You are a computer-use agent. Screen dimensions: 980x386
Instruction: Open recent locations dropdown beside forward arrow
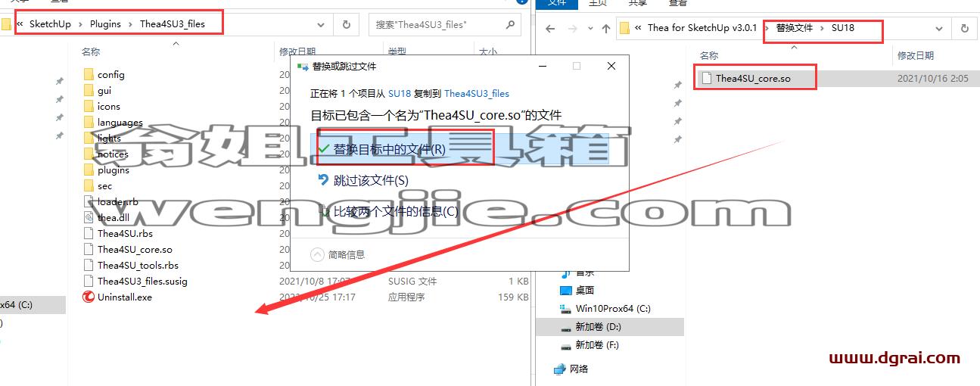click(x=590, y=29)
